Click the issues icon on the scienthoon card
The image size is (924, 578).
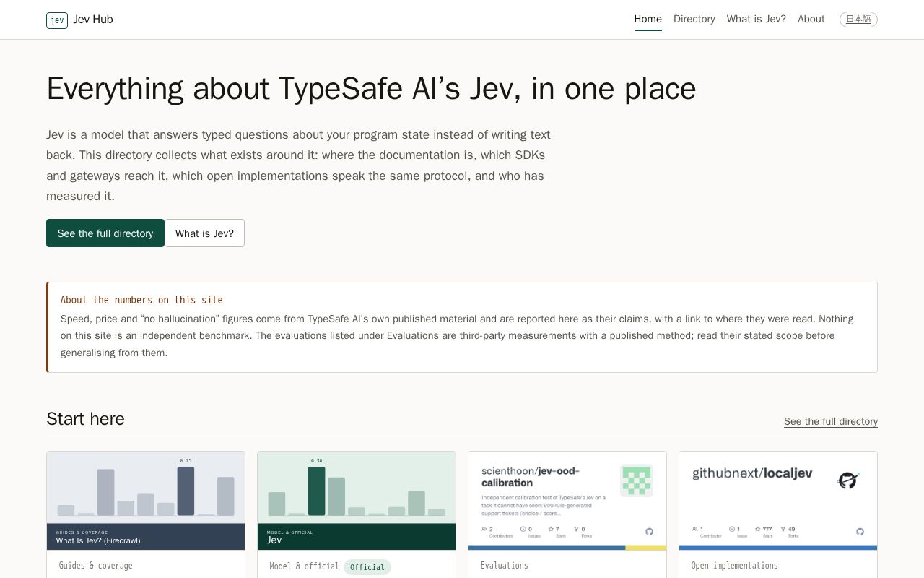click(x=523, y=530)
